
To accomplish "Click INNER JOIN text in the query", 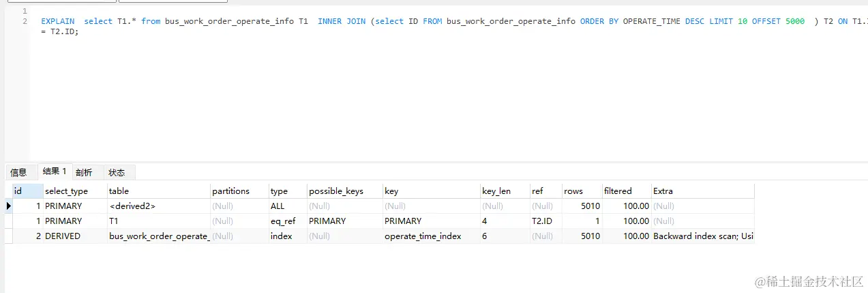I will tap(342, 21).
